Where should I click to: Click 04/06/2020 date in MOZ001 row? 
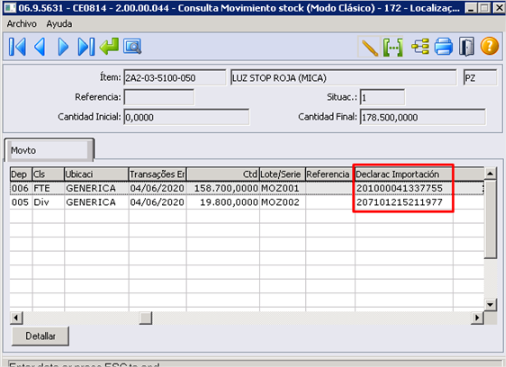[x=157, y=188]
